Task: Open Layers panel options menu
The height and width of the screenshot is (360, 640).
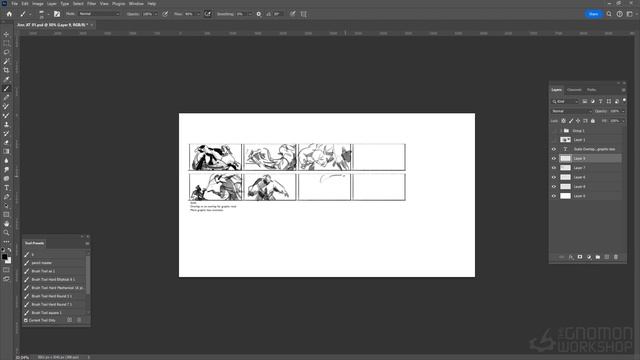Action: [623, 90]
